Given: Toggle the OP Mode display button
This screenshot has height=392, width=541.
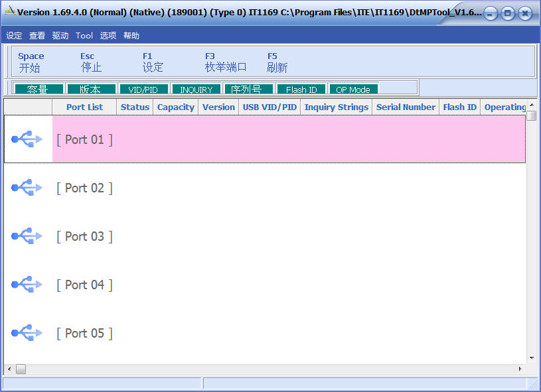Looking at the screenshot, I should 353,89.
